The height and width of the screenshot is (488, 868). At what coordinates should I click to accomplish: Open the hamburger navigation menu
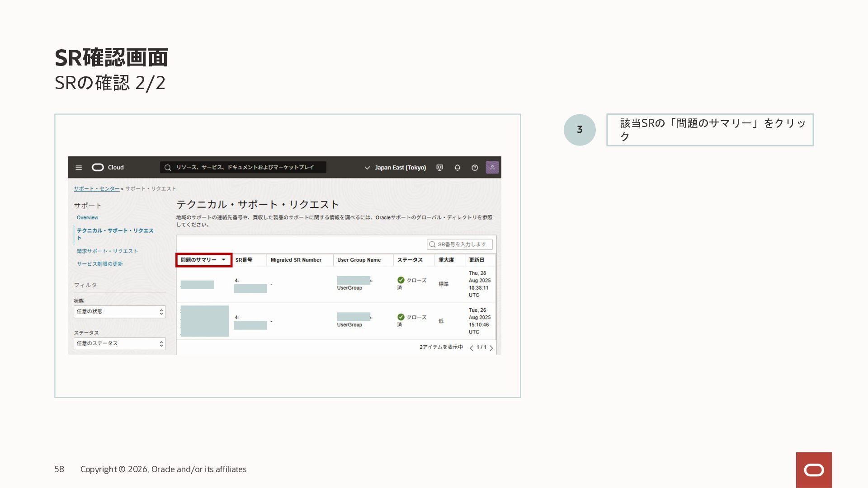point(79,168)
